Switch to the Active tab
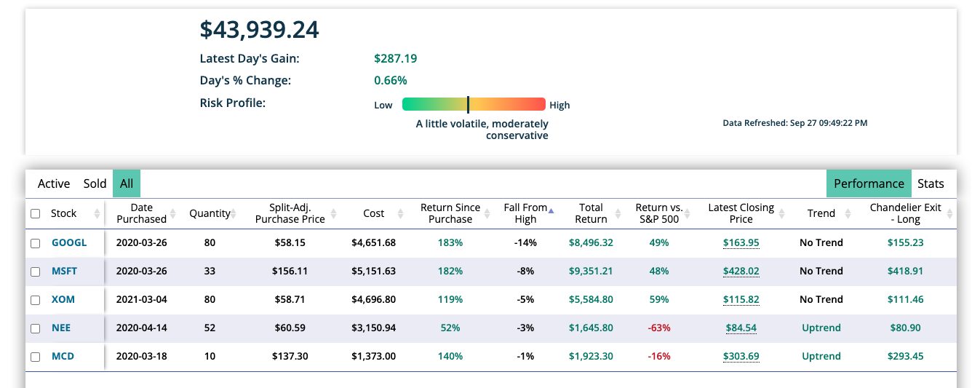Image resolution: width=980 pixels, height=388 pixels. (x=54, y=183)
